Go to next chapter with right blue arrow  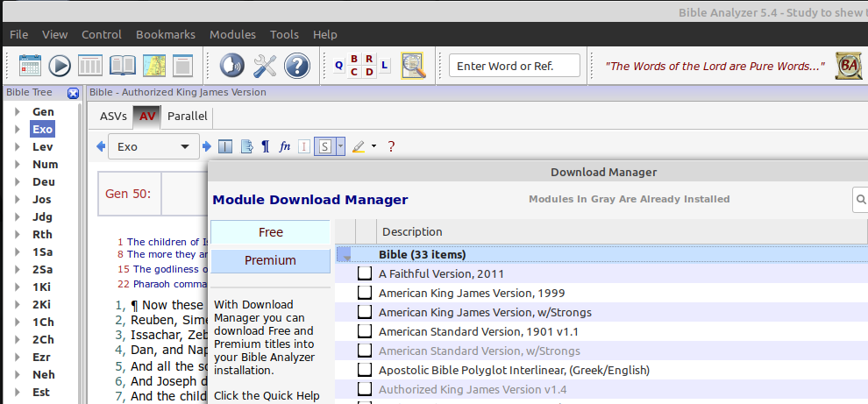(207, 146)
